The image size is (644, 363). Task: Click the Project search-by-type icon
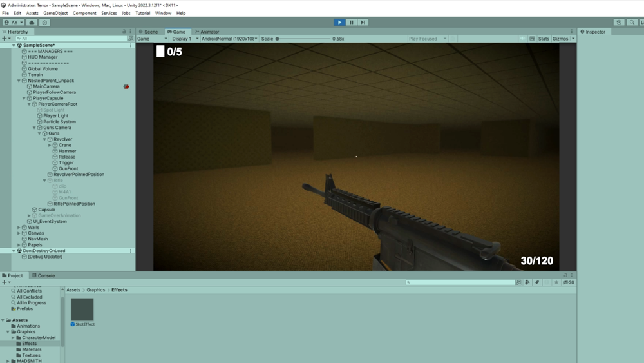(x=518, y=282)
